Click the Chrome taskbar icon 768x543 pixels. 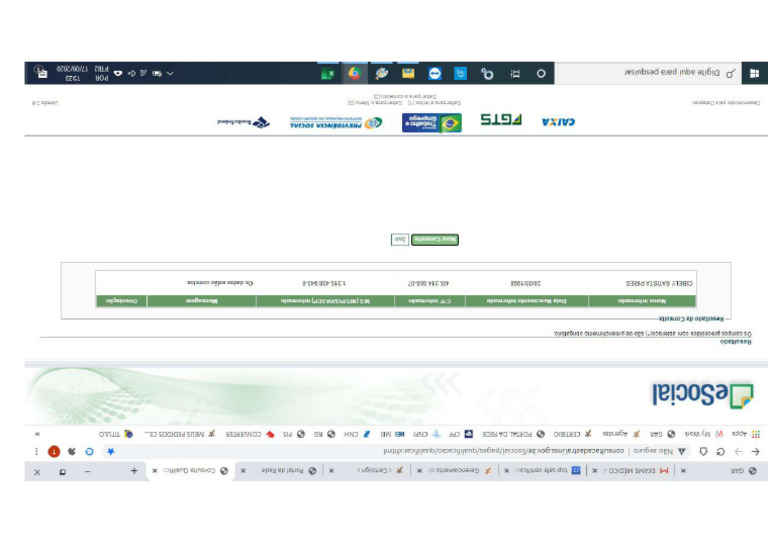click(354, 73)
